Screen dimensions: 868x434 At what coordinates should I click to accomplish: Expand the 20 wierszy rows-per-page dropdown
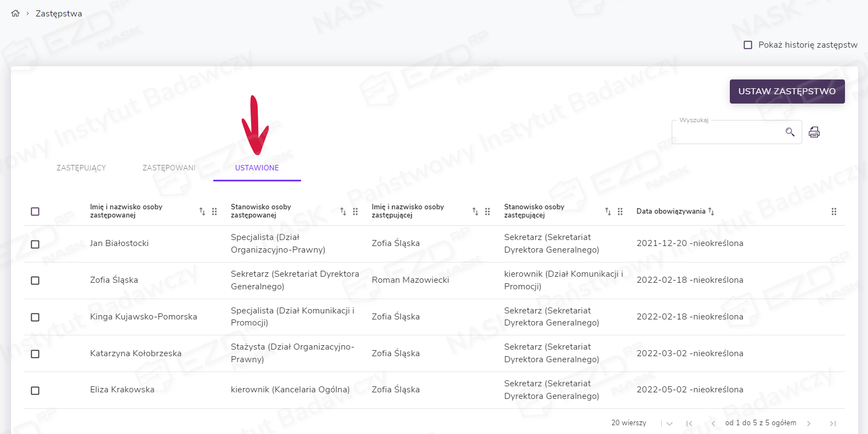669,423
